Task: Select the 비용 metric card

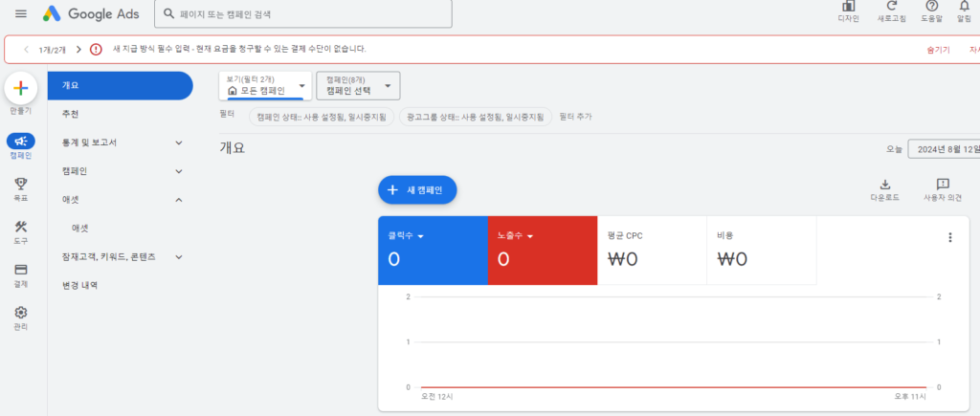Action: click(761, 251)
